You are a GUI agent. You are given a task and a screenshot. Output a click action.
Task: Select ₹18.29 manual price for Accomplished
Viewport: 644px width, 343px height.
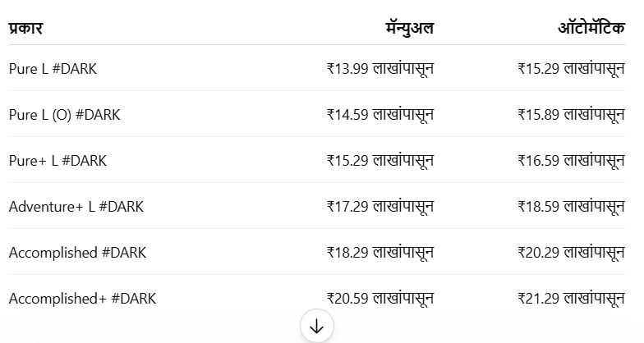tap(380, 253)
